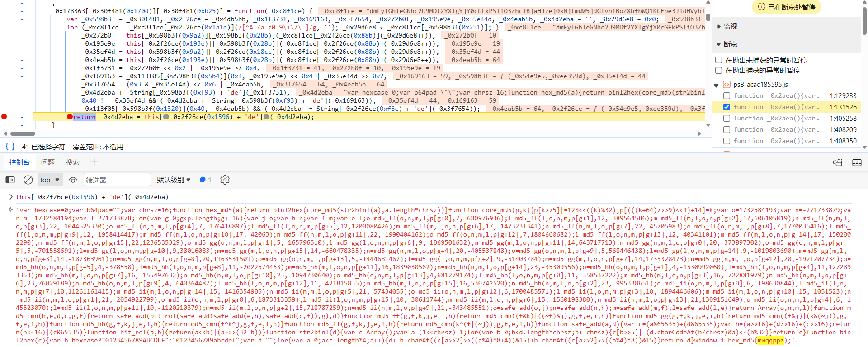The image size is (868, 347).
Task: Collapse the 断点 breakpoints section
Action: [x=719, y=44]
